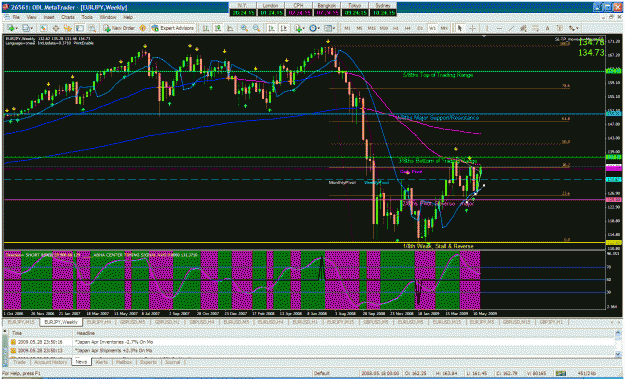Click the New Order button

(119, 28)
